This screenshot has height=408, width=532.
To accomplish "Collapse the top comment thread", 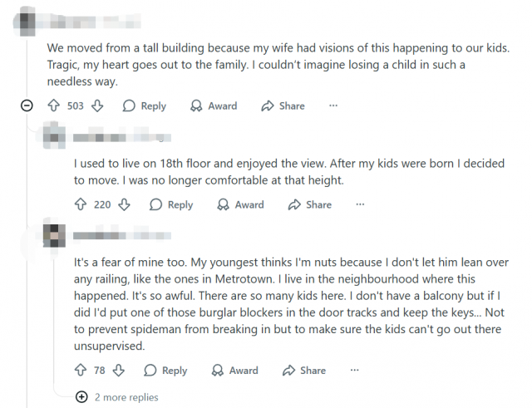I will coord(27,106).
